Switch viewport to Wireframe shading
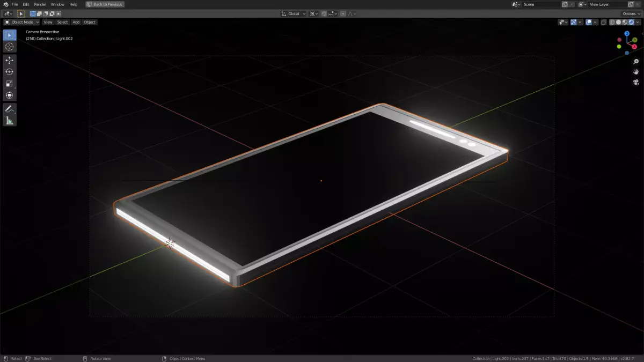644x362 pixels. coord(612,22)
